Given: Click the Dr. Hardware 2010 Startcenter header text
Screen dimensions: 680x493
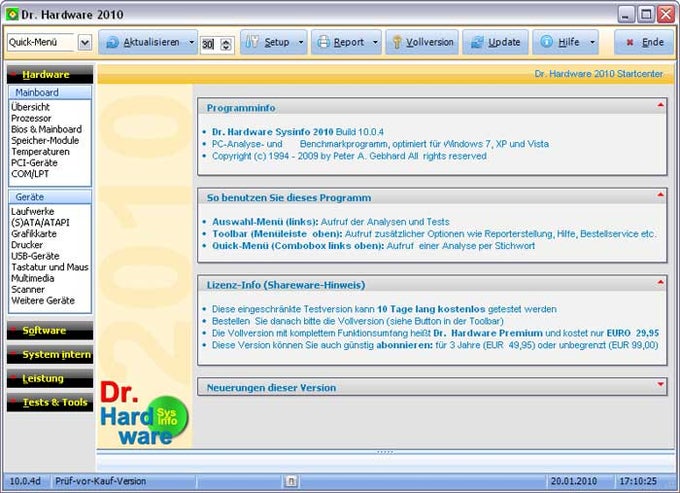Looking at the screenshot, I should pos(598,74).
